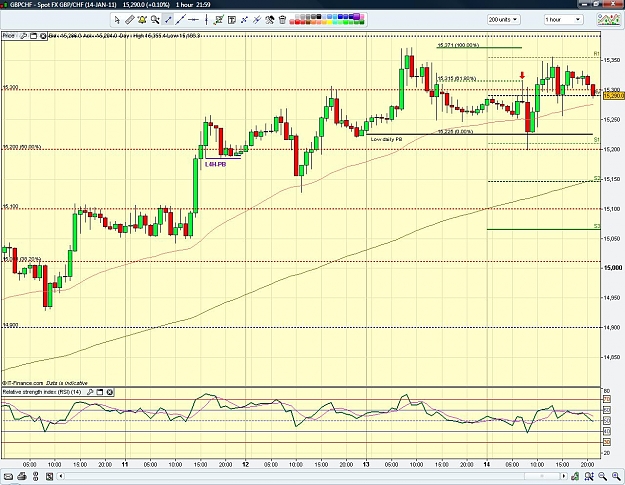The image size is (625, 485).
Task: Maximize the Price panel window icon
Action: click(x=33, y=36)
